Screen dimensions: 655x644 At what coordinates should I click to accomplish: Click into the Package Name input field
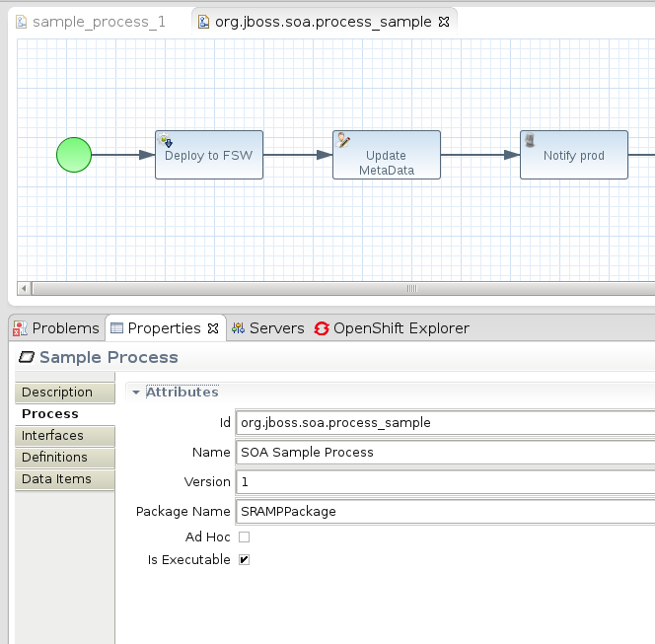pos(445,512)
